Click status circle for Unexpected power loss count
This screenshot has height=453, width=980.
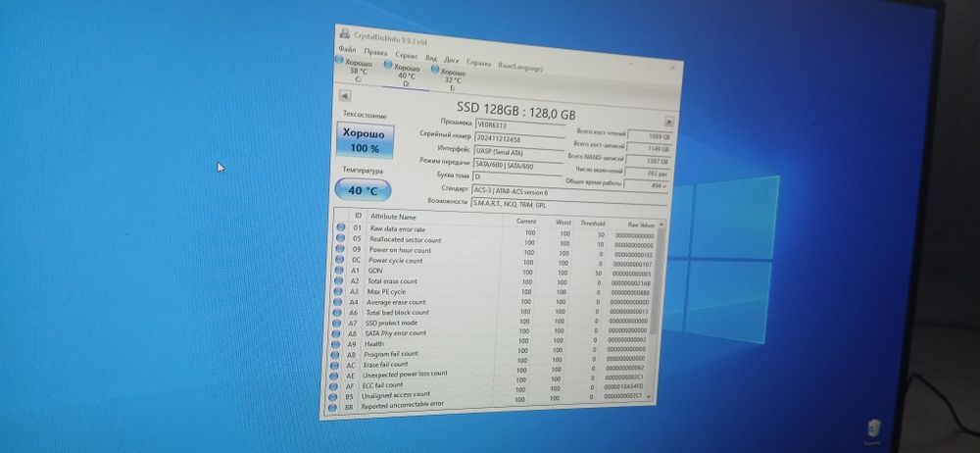pyautogui.click(x=332, y=375)
